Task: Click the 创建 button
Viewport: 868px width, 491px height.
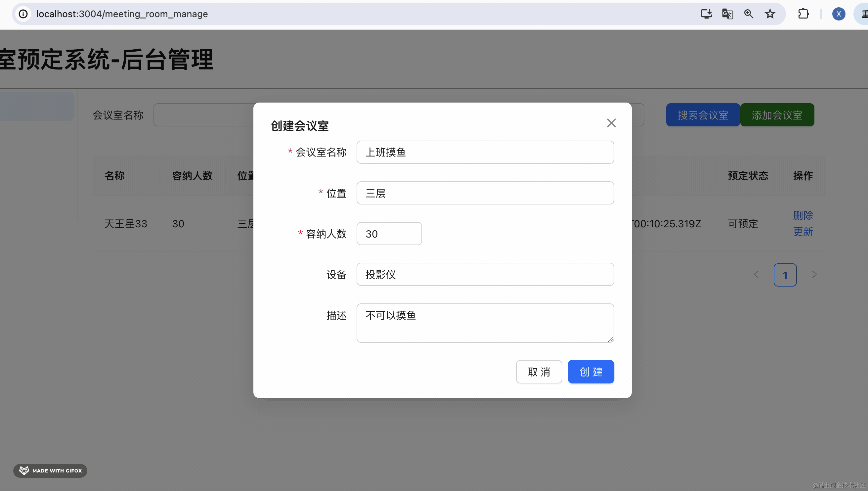Action: click(x=590, y=372)
